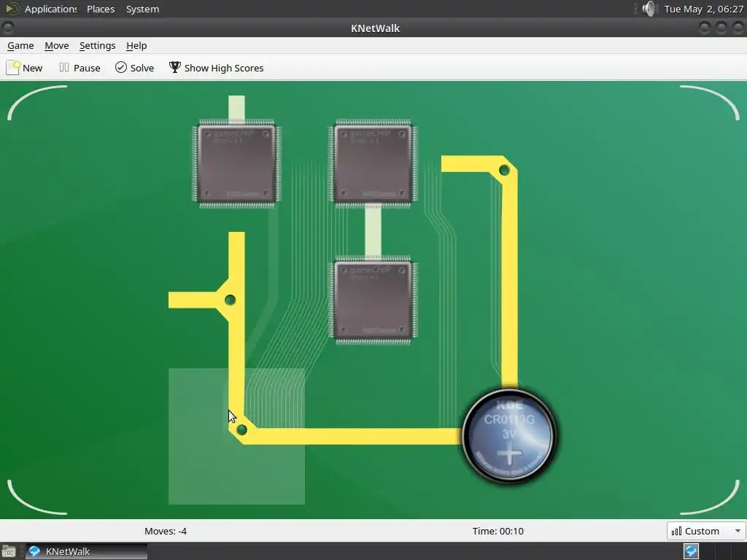This screenshot has width=747, height=560.
Task: Click the date and time clock
Action: tap(704, 9)
